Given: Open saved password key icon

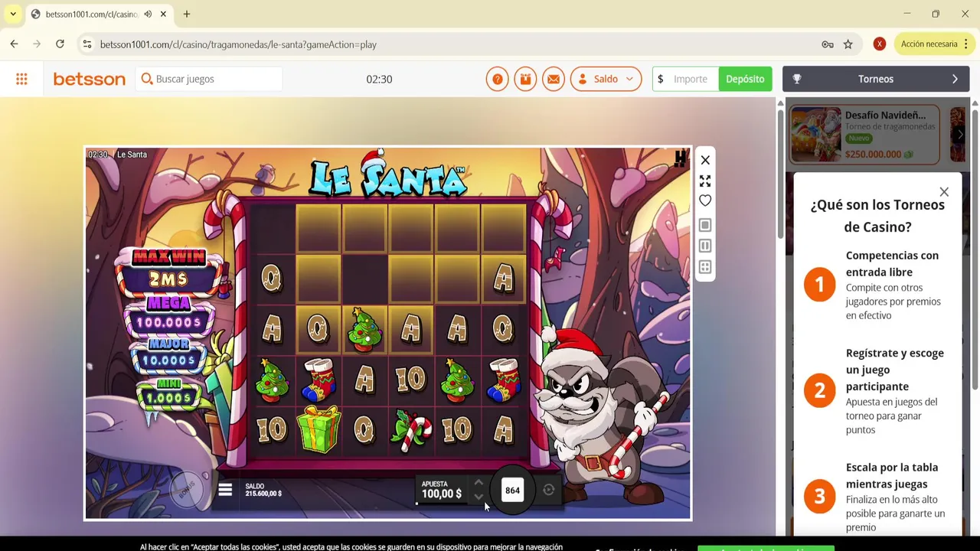Looking at the screenshot, I should point(828,44).
